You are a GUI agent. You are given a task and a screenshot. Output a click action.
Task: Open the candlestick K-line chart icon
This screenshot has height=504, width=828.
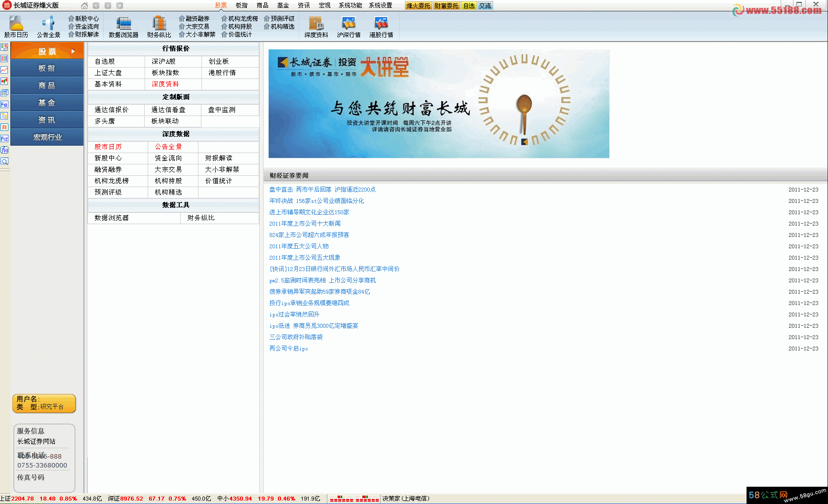point(4,81)
